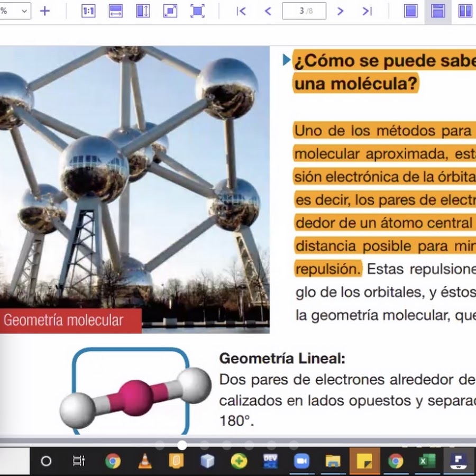Select the fit height view icon
The height and width of the screenshot is (476, 476).
(143, 11)
